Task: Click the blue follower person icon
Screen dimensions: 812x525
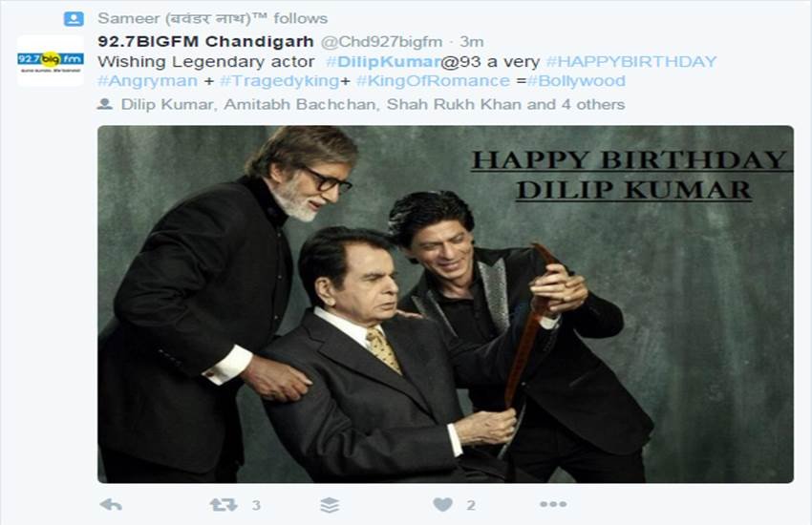Action: click(74, 19)
